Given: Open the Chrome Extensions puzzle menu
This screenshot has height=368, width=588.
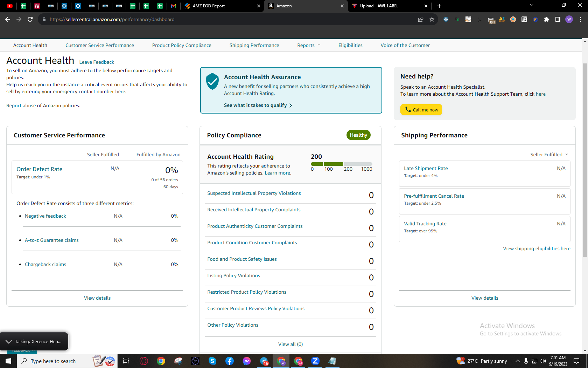Looking at the screenshot, I should click(547, 19).
